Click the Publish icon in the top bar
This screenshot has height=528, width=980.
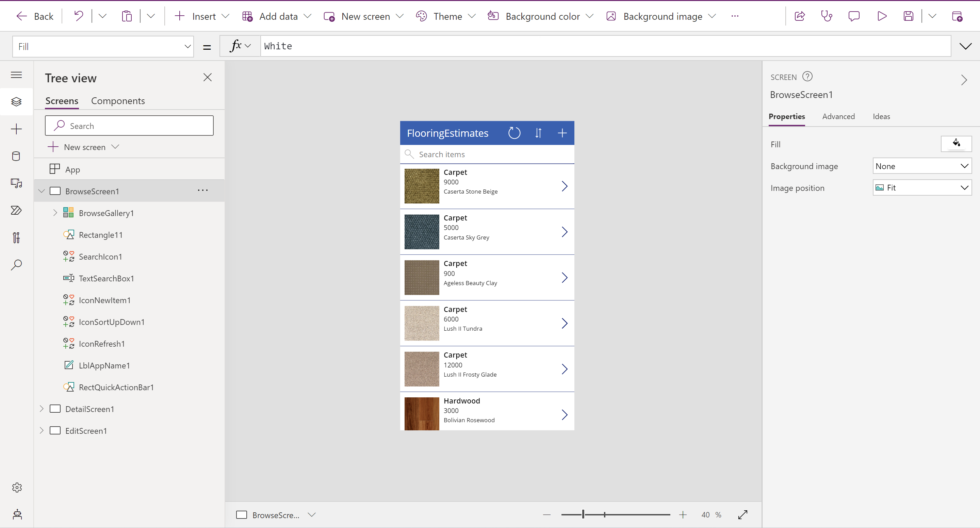point(957,16)
